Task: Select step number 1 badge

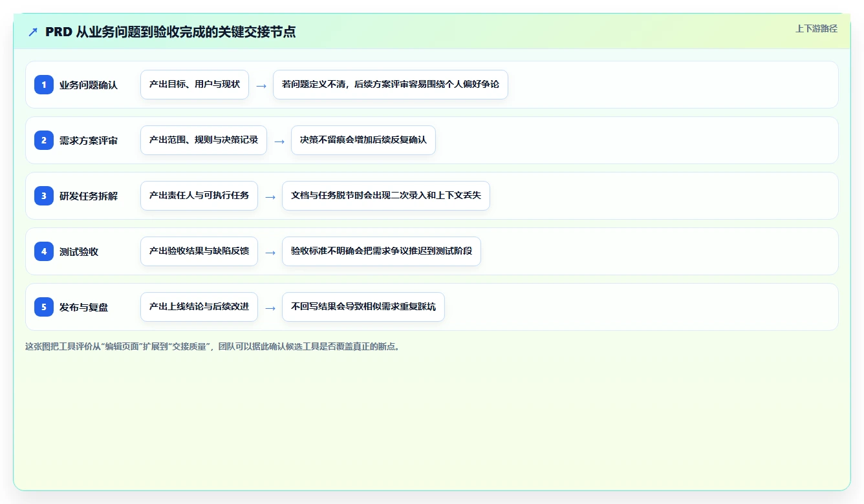Action: click(x=44, y=85)
